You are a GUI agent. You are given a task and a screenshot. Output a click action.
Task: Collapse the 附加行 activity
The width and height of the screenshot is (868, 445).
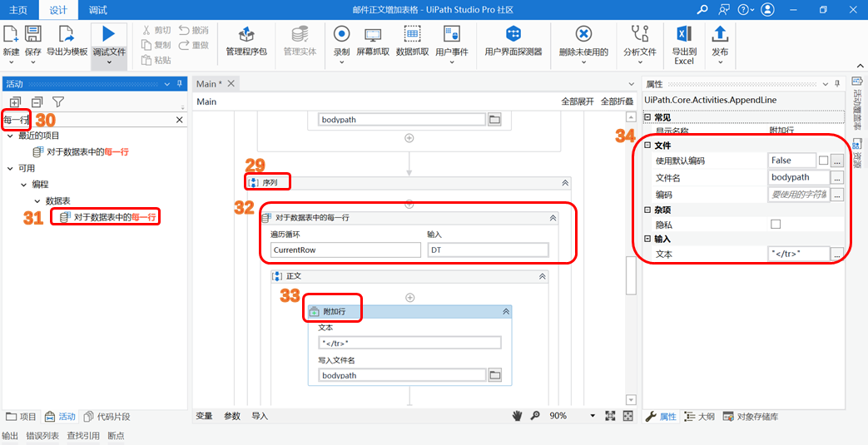click(x=505, y=312)
